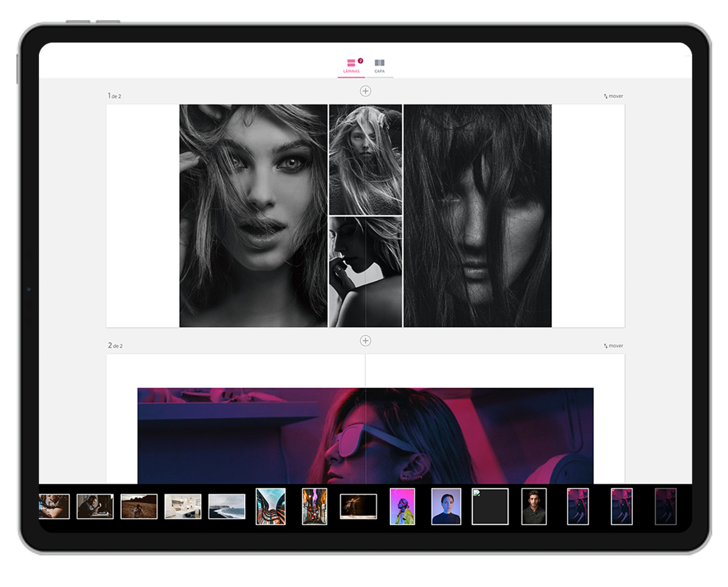Select the dancer on dark background thumbnail
728x587 pixels.
click(359, 506)
